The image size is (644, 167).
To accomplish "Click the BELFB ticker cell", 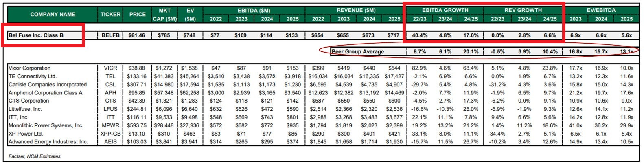I will click(x=111, y=35).
